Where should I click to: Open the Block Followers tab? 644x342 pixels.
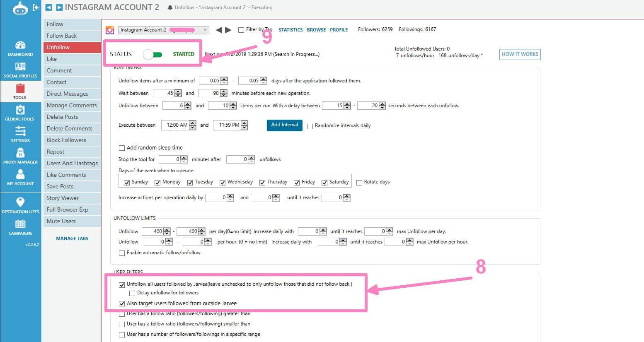pos(72,140)
